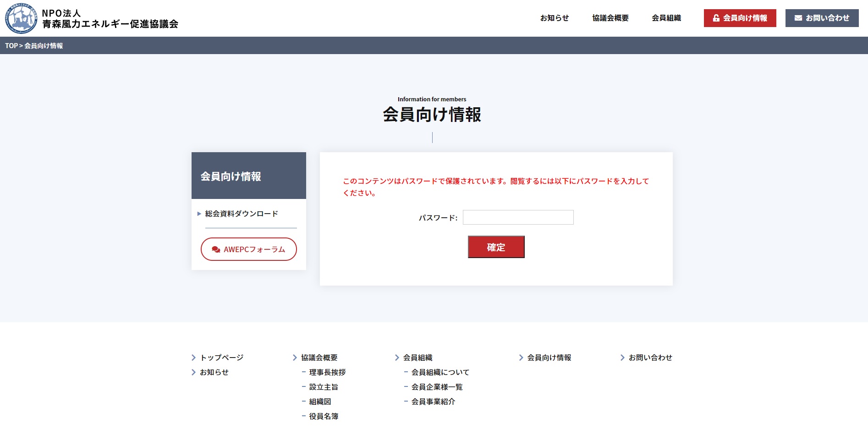Click the triangle arrow beside 総会資料ダウンロード
This screenshot has width=868, height=430.
[199, 214]
